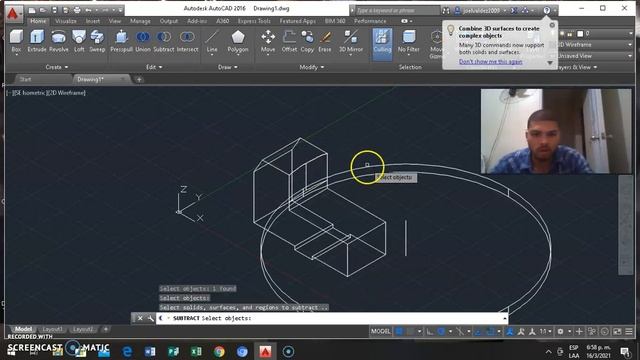Viewport: 640px width, 360px height.
Task: Switch to the Visualize ribbon tab
Action: click(66, 21)
